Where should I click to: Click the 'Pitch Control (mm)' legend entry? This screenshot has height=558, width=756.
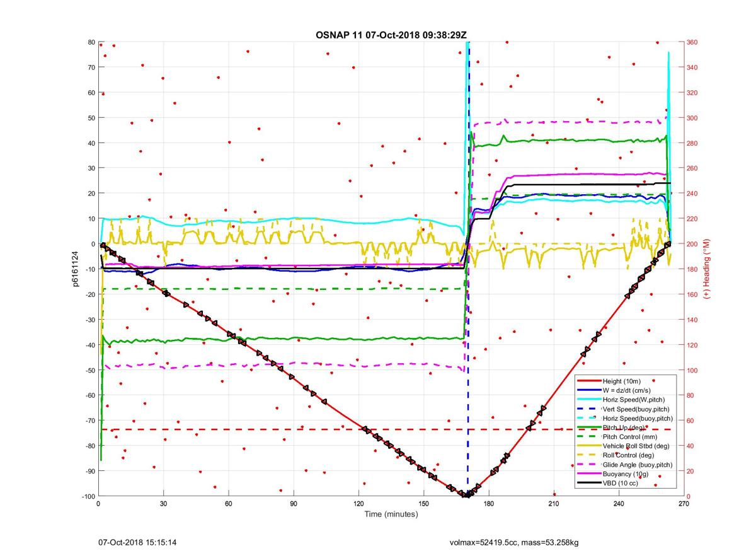[x=631, y=438]
